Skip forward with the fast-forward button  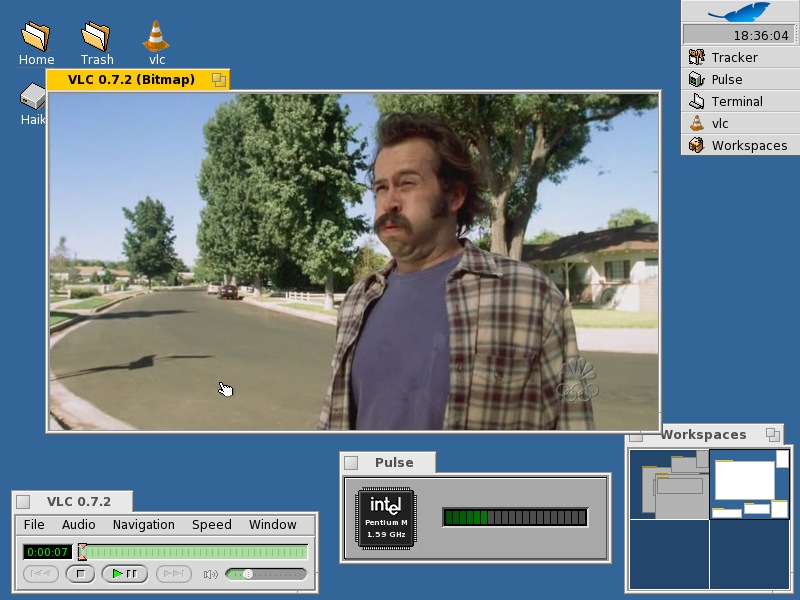point(172,574)
